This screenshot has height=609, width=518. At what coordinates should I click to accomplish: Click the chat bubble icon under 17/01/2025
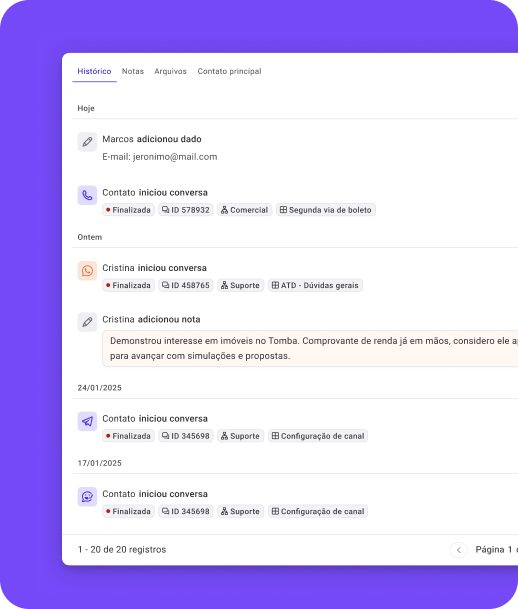(x=87, y=497)
